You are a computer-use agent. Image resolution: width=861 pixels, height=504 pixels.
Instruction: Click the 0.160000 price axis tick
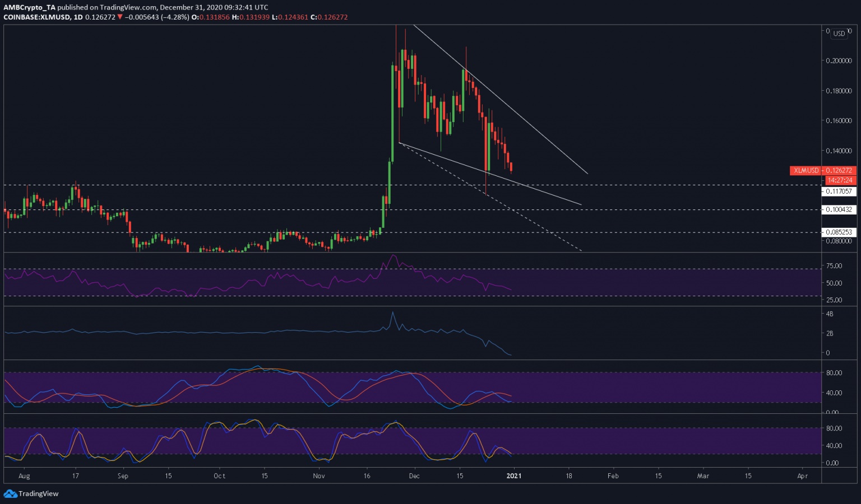(839, 120)
